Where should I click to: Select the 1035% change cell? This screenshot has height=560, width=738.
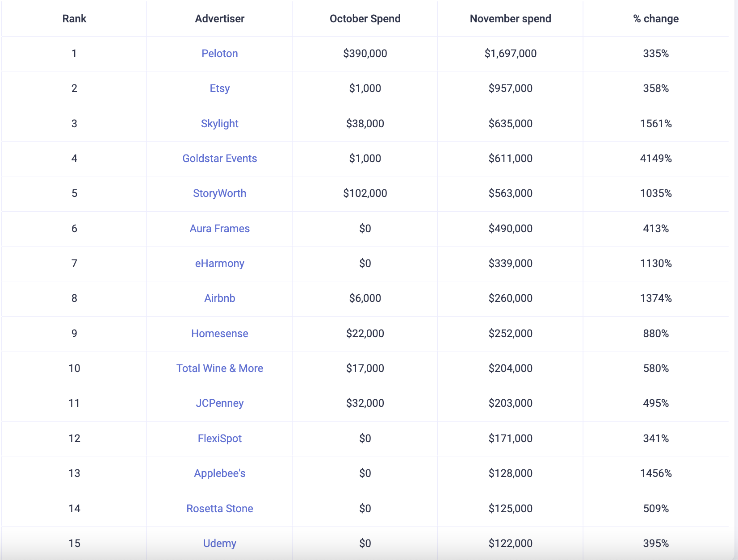tap(656, 193)
